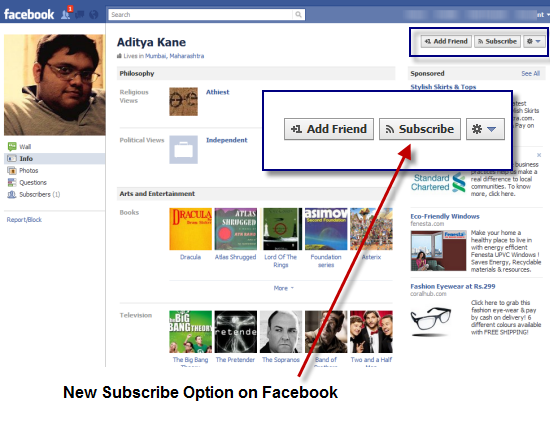This screenshot has width=550, height=425.
Task: Click the small Add Friend button
Action: (x=446, y=41)
